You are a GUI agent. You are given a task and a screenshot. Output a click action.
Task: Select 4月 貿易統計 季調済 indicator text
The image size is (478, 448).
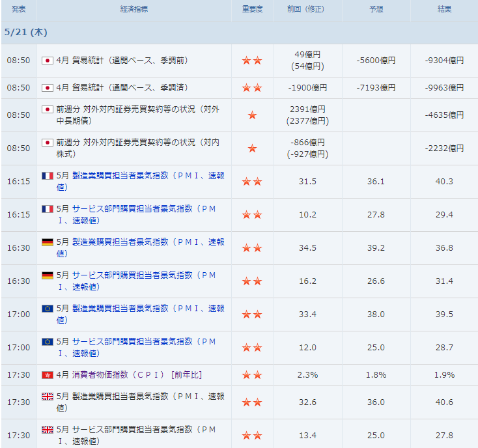point(122,88)
